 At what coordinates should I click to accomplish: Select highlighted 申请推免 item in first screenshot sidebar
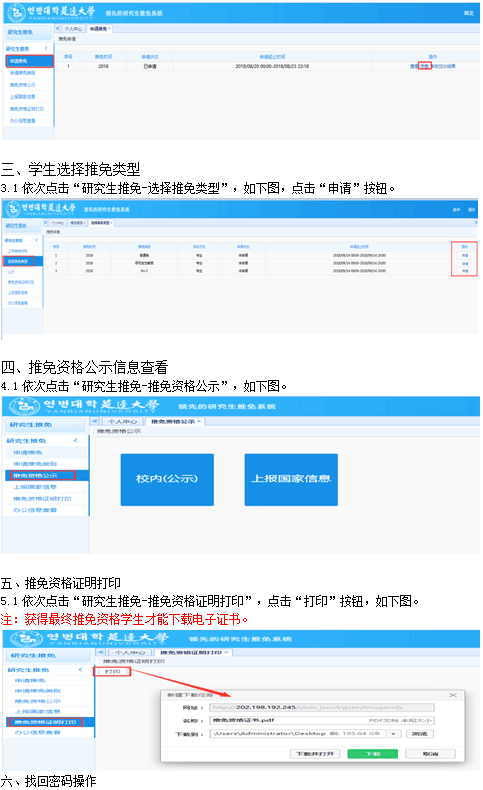click(x=29, y=61)
